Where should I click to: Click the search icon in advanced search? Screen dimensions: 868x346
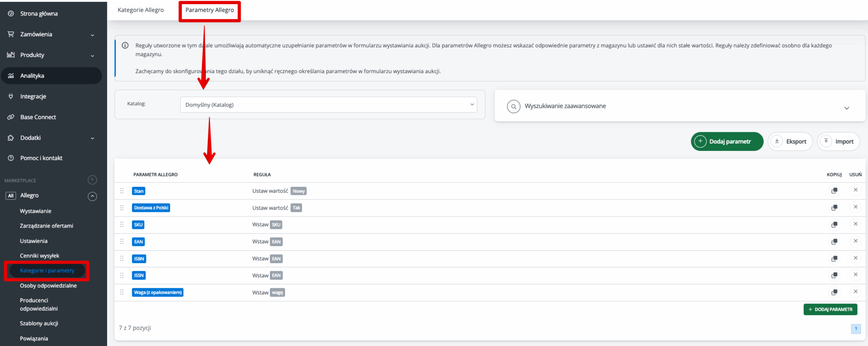(513, 107)
